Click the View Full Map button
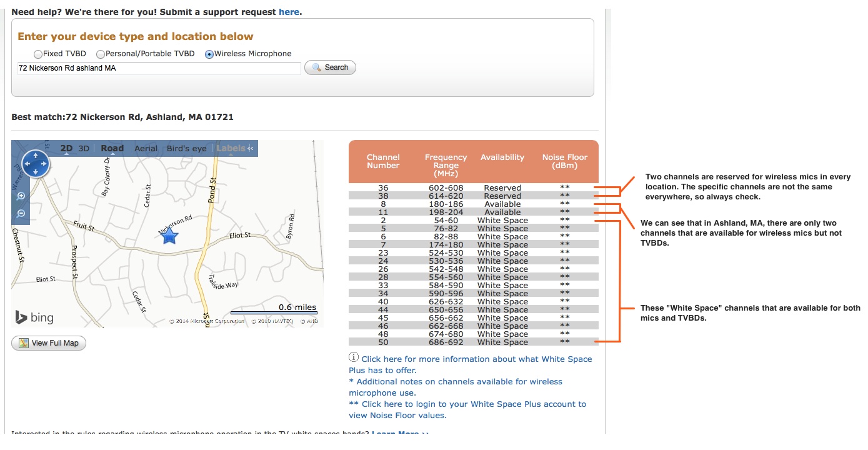 (x=49, y=343)
